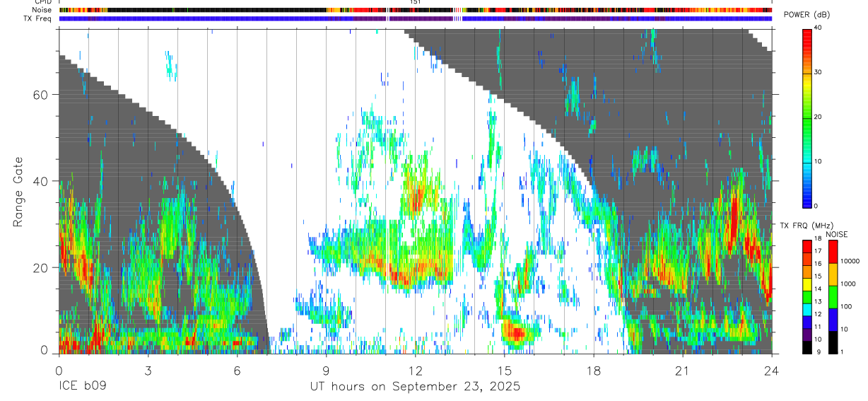This screenshot has width=868, height=401.
Task: Click the time-axis tick label 3
Action: (x=148, y=371)
